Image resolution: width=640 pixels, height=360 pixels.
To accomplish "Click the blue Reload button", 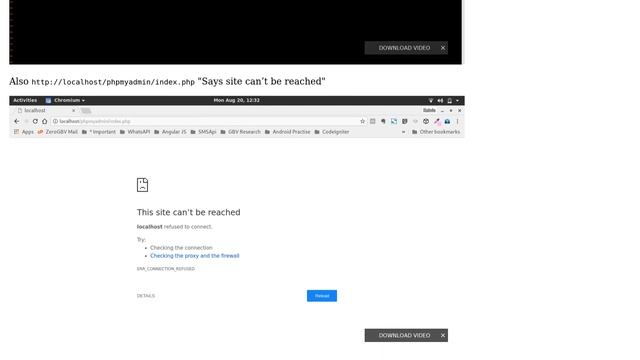I will (322, 296).
